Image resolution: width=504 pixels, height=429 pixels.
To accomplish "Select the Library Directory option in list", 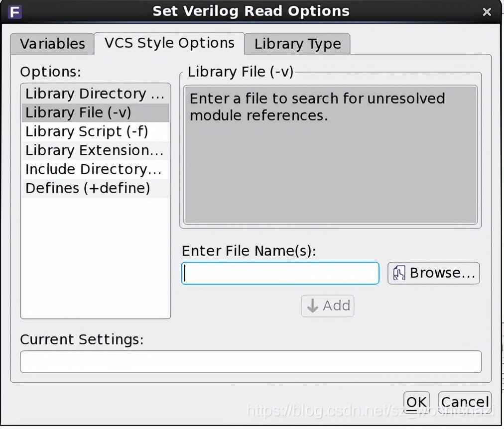I will (95, 94).
